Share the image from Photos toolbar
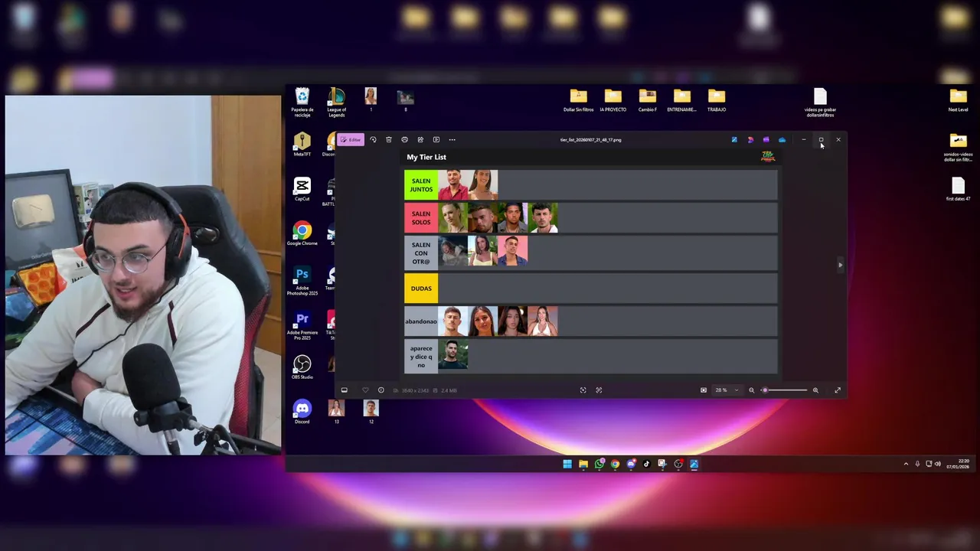The width and height of the screenshot is (980, 551). [x=420, y=140]
